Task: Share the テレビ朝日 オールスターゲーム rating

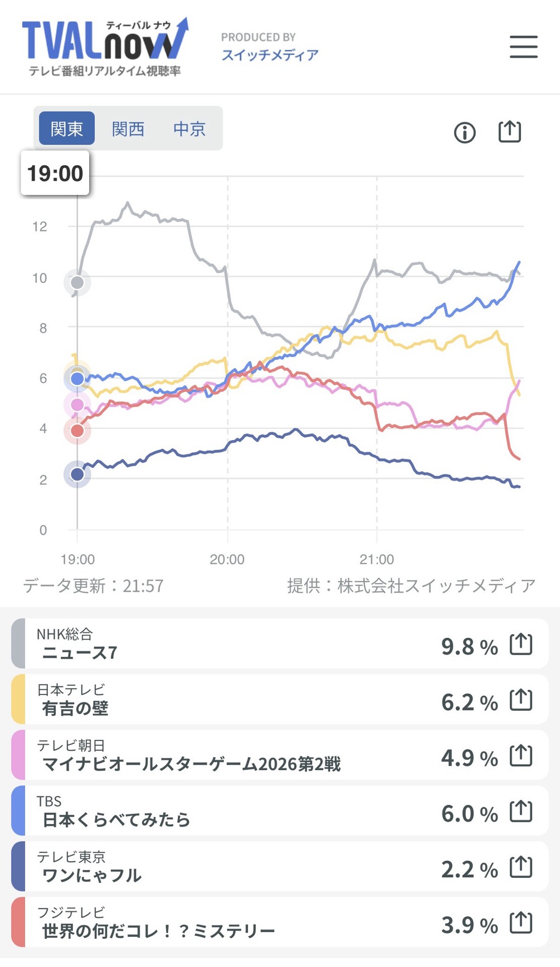Action: (521, 755)
